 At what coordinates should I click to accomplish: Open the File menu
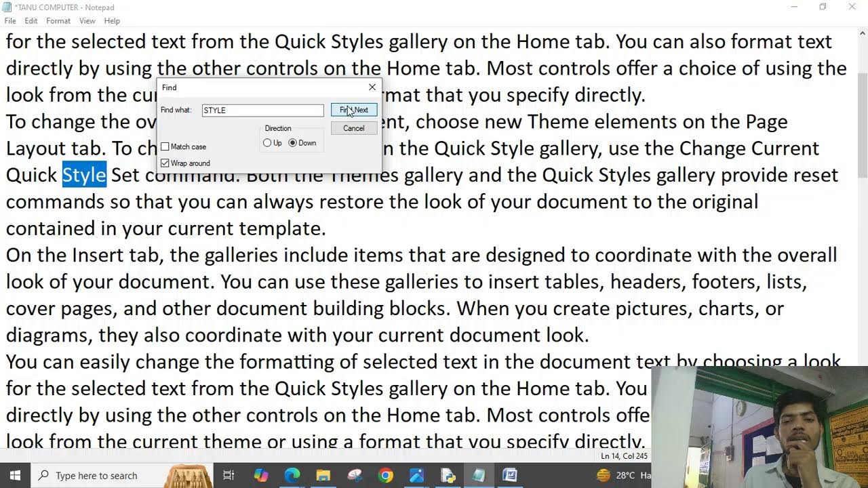tap(10, 21)
